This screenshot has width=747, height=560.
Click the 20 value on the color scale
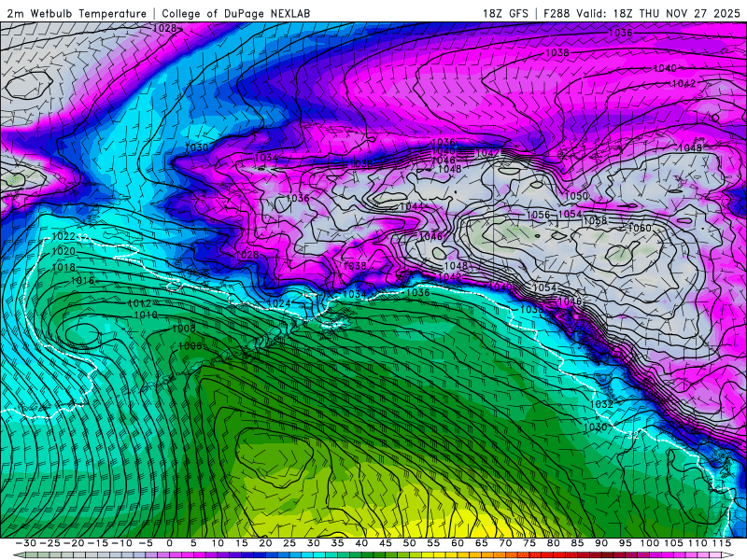pyautogui.click(x=265, y=543)
